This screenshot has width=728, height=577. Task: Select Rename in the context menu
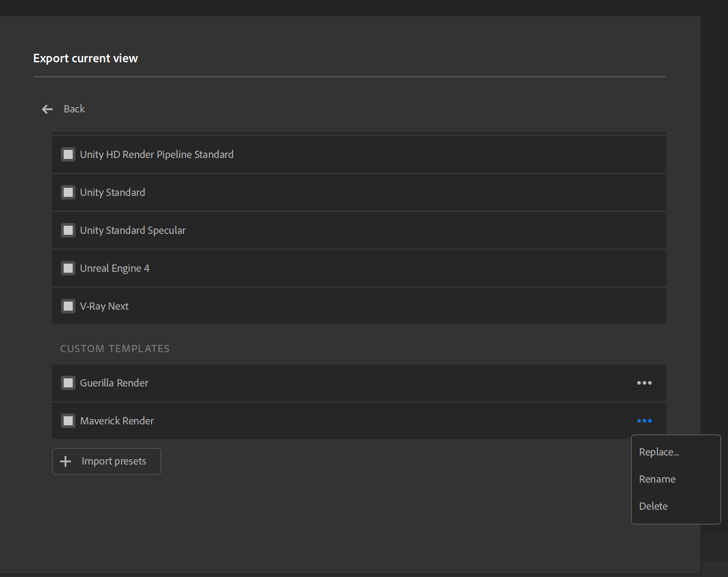pyautogui.click(x=657, y=479)
